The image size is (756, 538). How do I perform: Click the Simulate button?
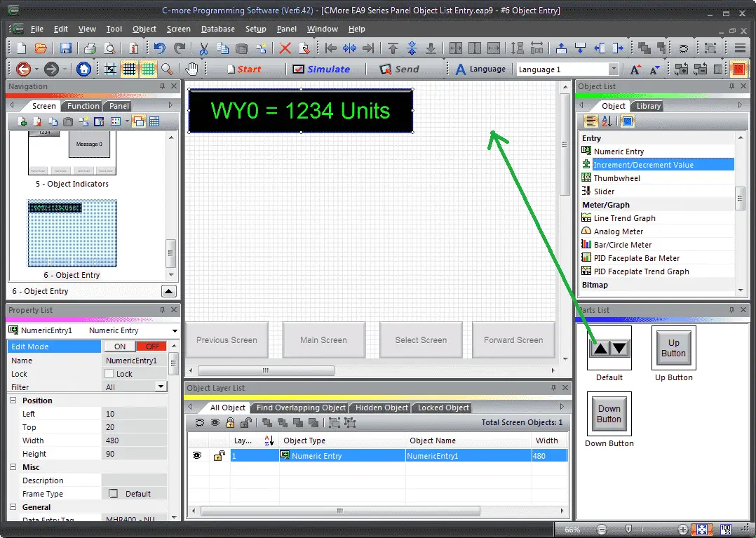(x=322, y=69)
